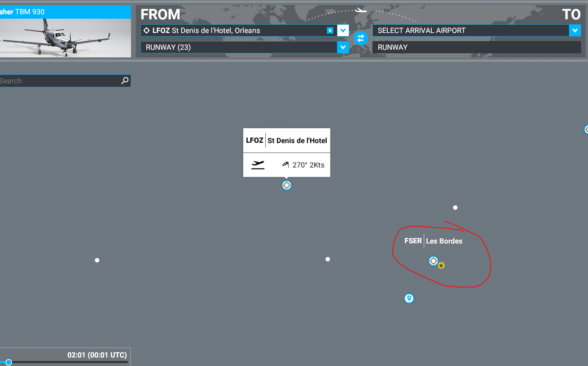Click the white waypoint dot above FSER
The width and height of the screenshot is (588, 366).
pyautogui.click(x=455, y=208)
